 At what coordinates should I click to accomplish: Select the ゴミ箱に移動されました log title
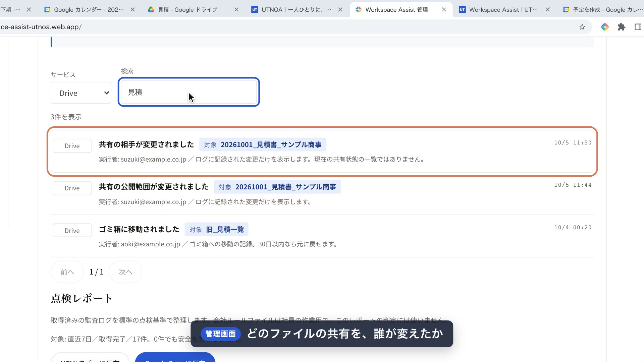pyautogui.click(x=139, y=229)
